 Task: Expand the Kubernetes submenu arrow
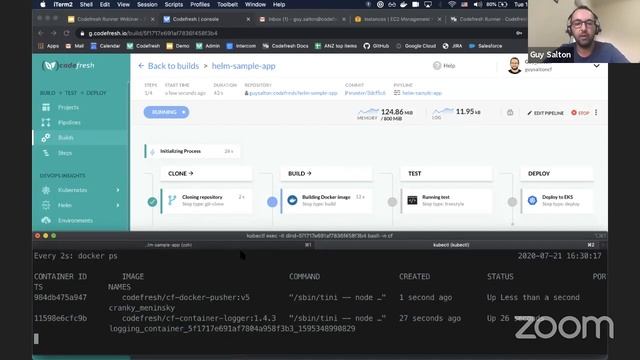(118, 190)
